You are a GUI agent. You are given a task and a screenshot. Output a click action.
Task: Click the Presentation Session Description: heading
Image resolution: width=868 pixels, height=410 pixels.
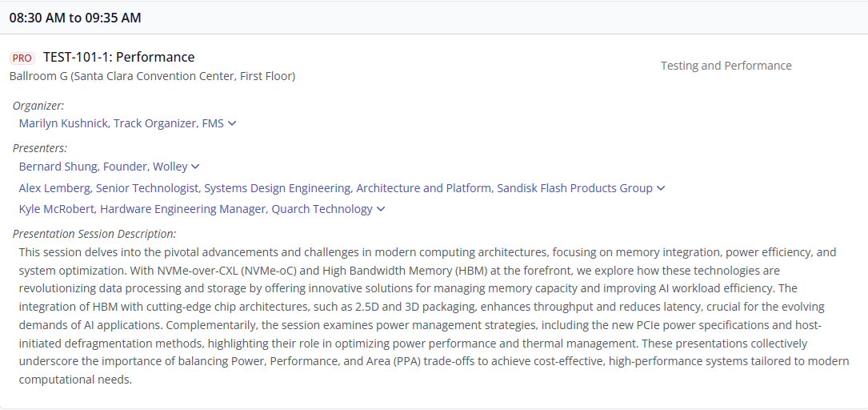pyautogui.click(x=94, y=234)
